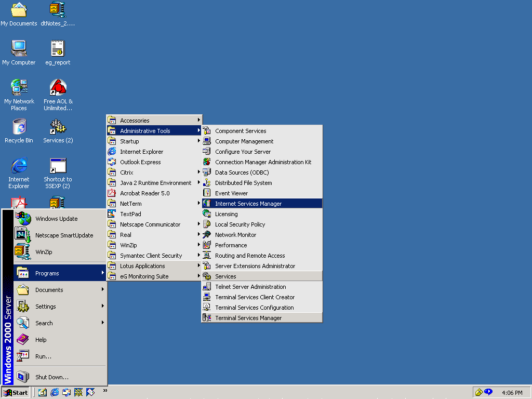Open Terminal Services Configuration

coord(262,308)
